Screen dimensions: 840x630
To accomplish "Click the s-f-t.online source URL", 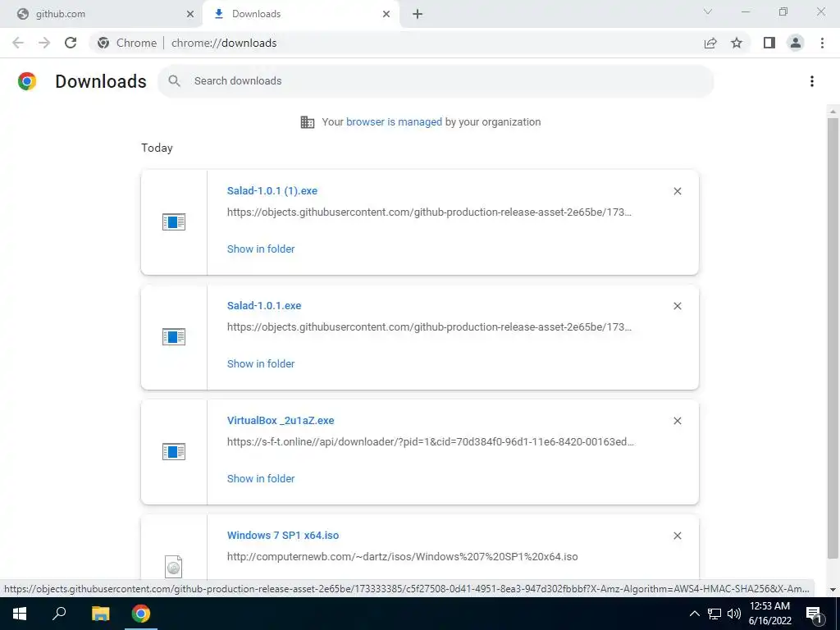I will pos(431,442).
